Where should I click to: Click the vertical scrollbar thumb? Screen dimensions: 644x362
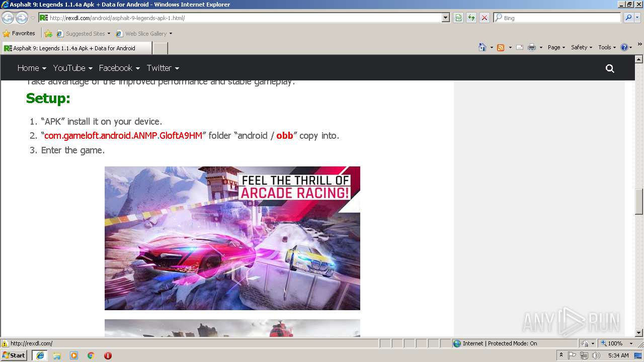coord(639,202)
